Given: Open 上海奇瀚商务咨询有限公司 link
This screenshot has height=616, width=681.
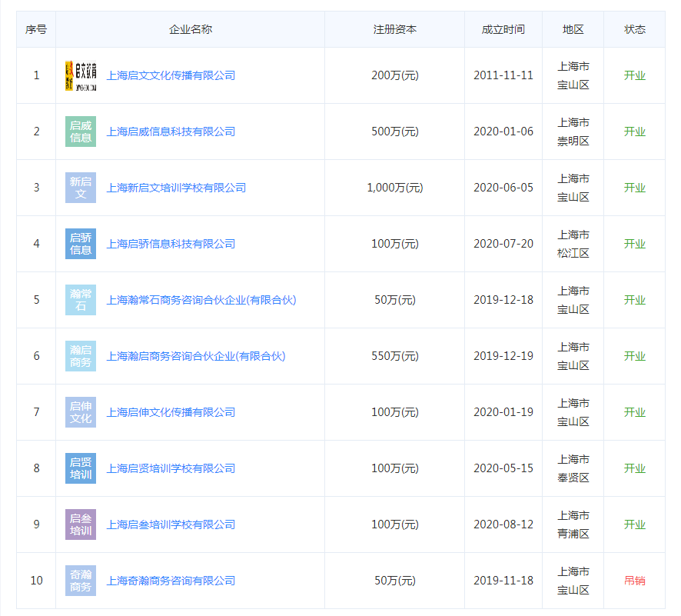Looking at the screenshot, I should pyautogui.click(x=171, y=581).
